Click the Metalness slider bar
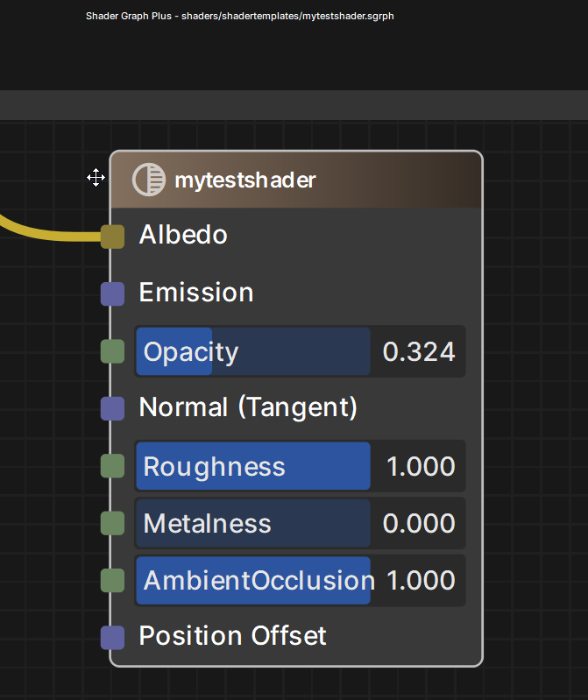Screen dimensions: 588x700 click(253, 523)
